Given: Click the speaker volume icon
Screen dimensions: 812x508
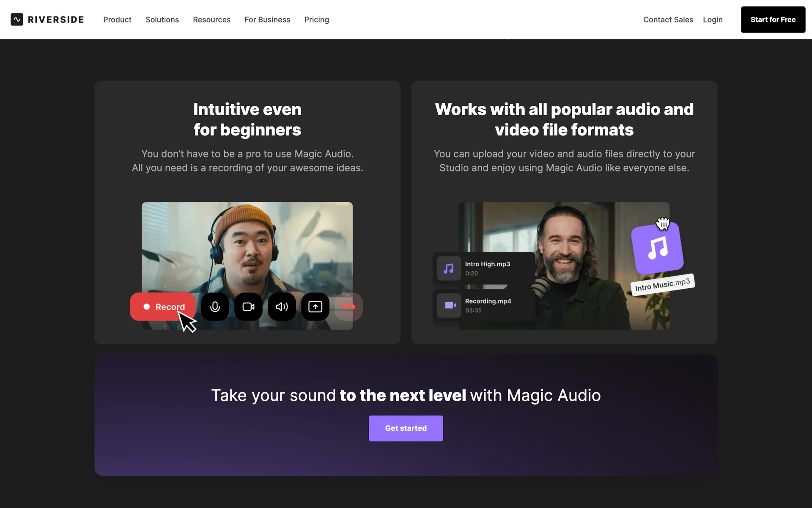Looking at the screenshot, I should [282, 306].
